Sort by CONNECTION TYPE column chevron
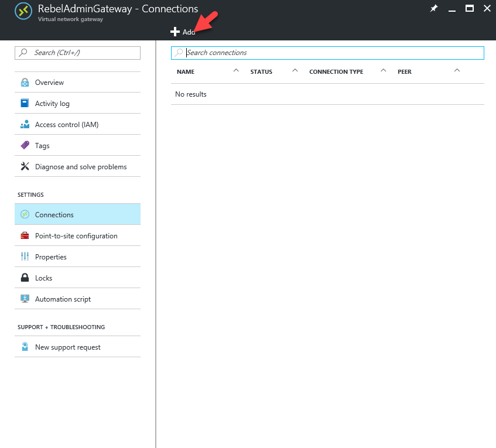The image size is (496, 448). coord(383,70)
